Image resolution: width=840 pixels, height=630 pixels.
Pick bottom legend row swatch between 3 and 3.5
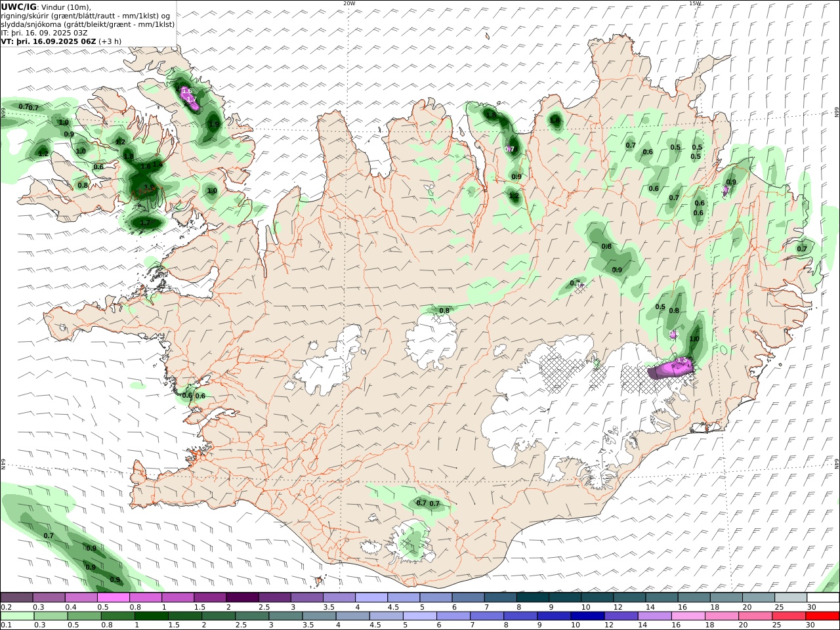[285, 616]
